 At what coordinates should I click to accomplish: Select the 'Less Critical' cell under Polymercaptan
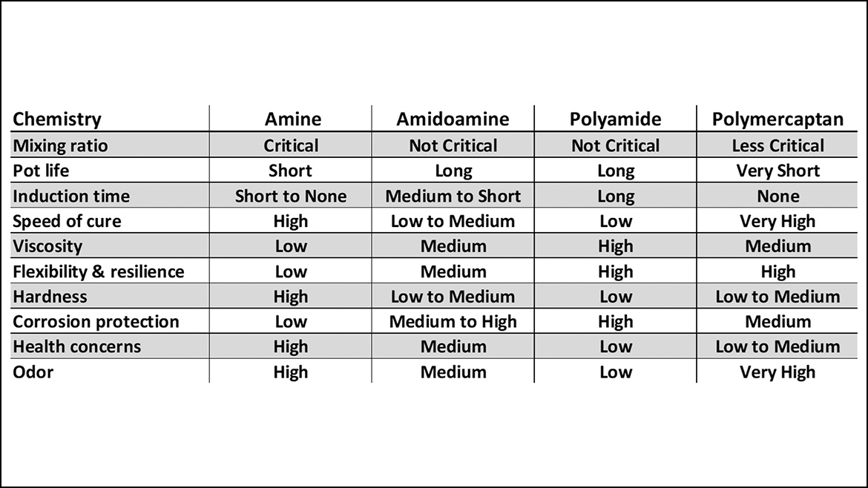(x=777, y=145)
